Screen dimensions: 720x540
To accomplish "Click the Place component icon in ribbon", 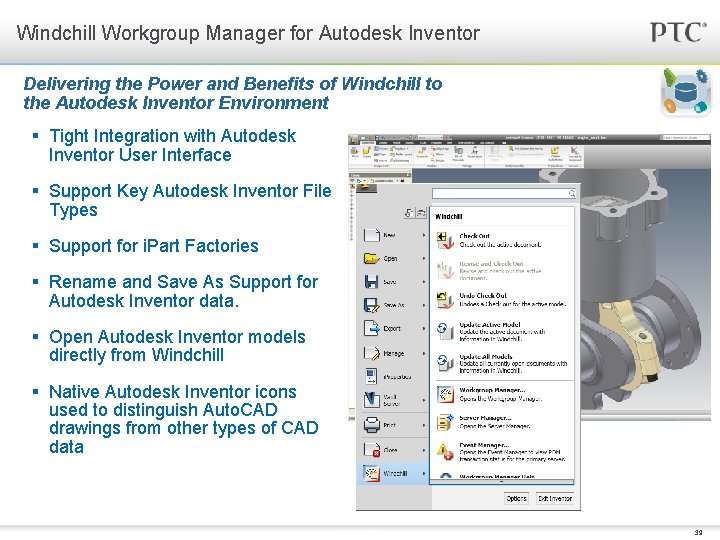I will (x=354, y=150).
